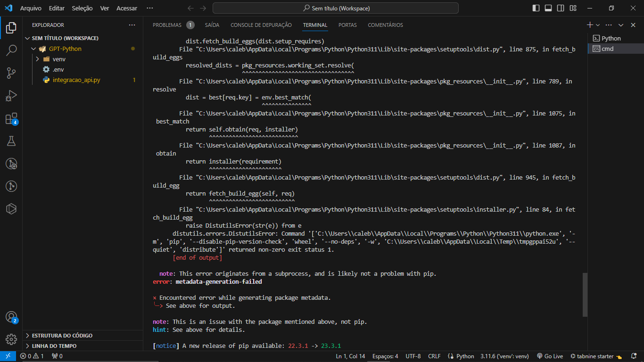Viewport: 644px width, 362px height.
Task: Open notifications bell in status bar
Action: coord(634,356)
